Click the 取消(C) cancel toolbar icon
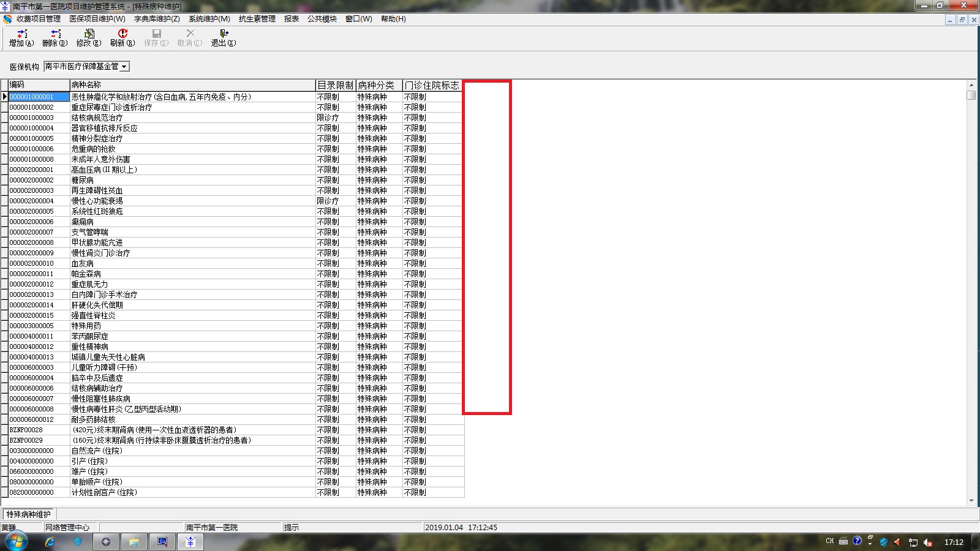Image resolution: width=980 pixels, height=551 pixels. pyautogui.click(x=190, y=38)
